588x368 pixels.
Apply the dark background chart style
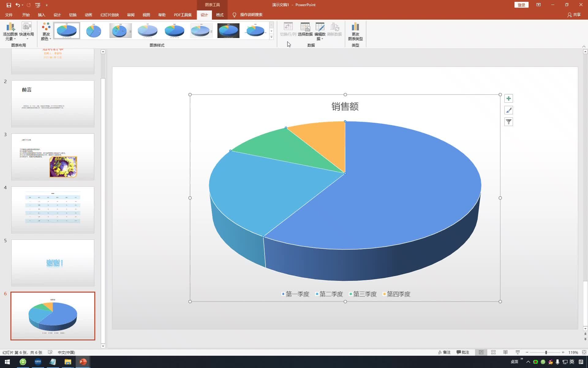(228, 31)
